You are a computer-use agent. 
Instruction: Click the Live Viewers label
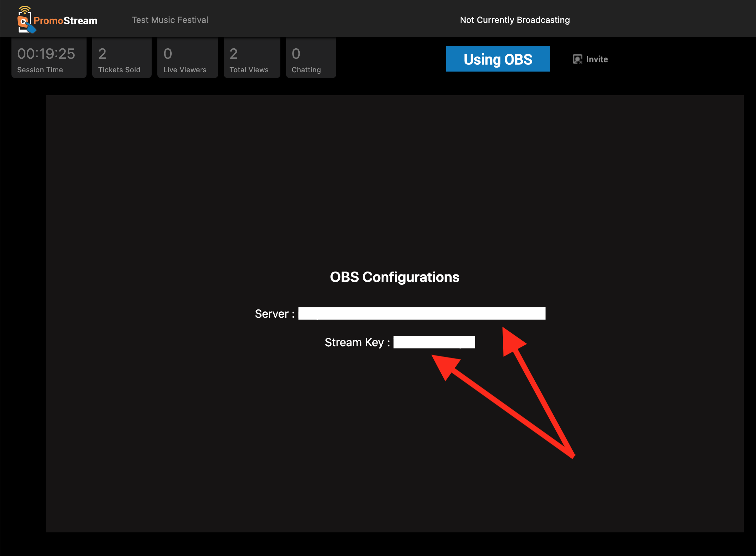tap(185, 70)
